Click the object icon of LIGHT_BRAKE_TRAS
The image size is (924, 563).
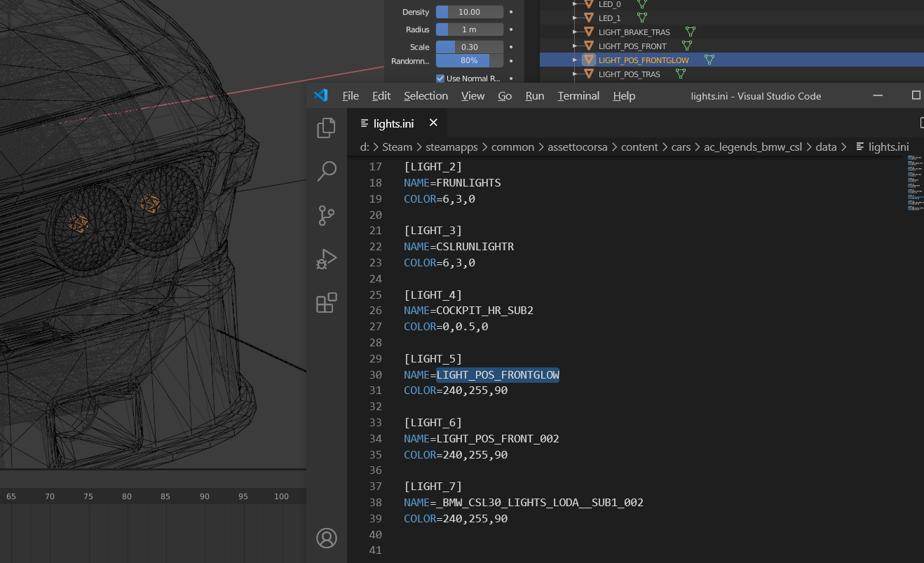(588, 32)
